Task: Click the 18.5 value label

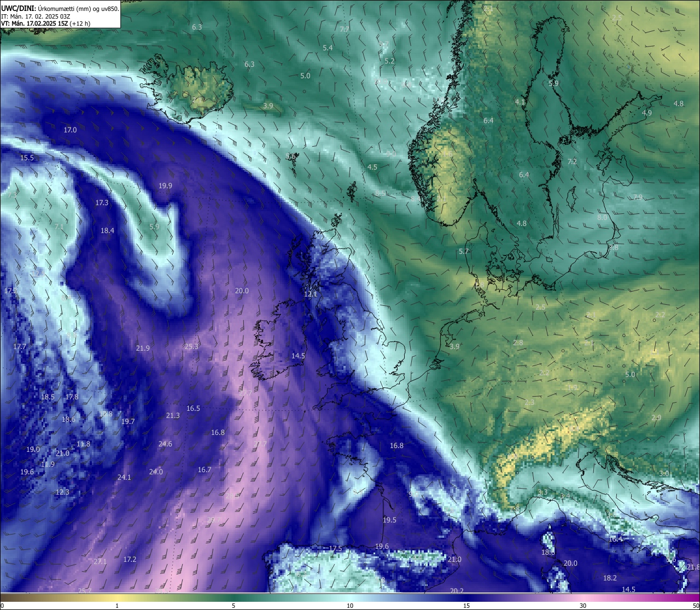Action: coord(48,397)
